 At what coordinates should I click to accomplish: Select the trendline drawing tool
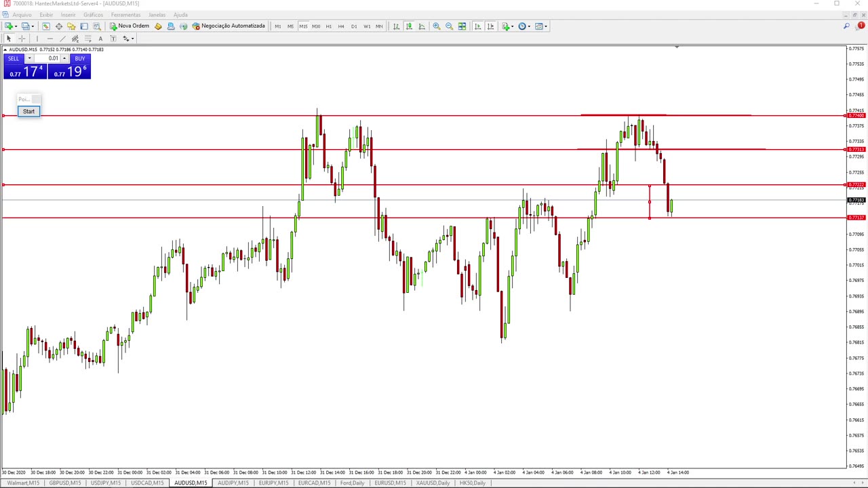(x=63, y=39)
